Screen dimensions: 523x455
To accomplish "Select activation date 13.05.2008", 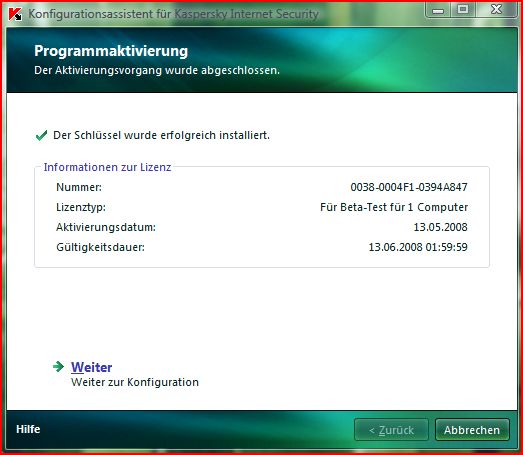I will coord(440,227).
